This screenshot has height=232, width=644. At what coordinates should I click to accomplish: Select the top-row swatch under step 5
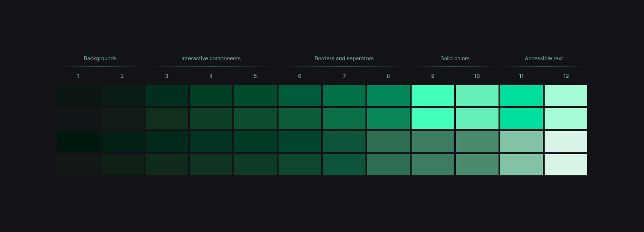[x=255, y=96]
